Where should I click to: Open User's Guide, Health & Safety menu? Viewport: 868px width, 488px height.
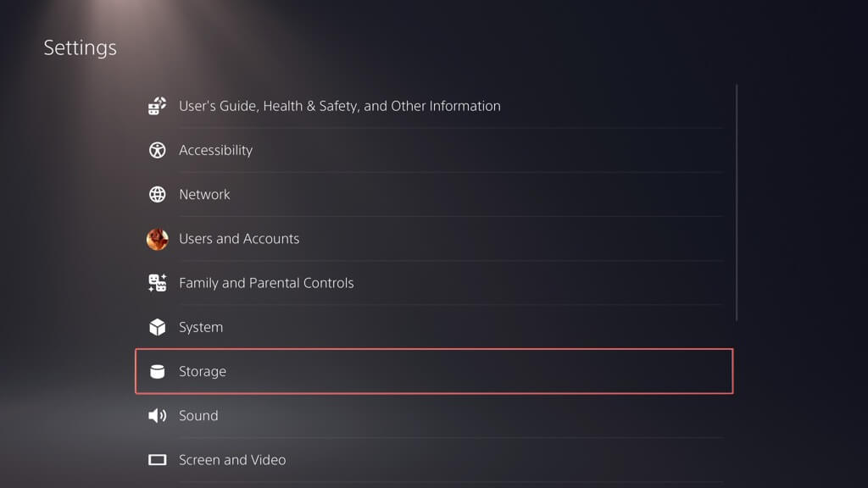(339, 106)
